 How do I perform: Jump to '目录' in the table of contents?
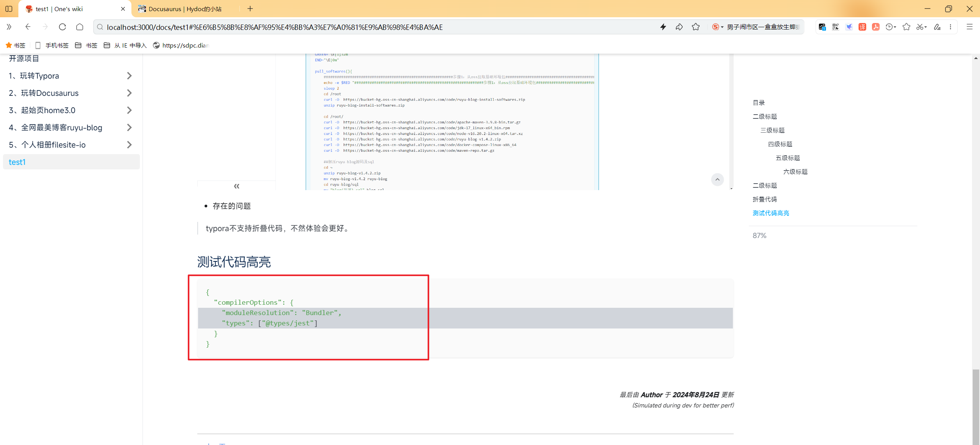tap(759, 103)
